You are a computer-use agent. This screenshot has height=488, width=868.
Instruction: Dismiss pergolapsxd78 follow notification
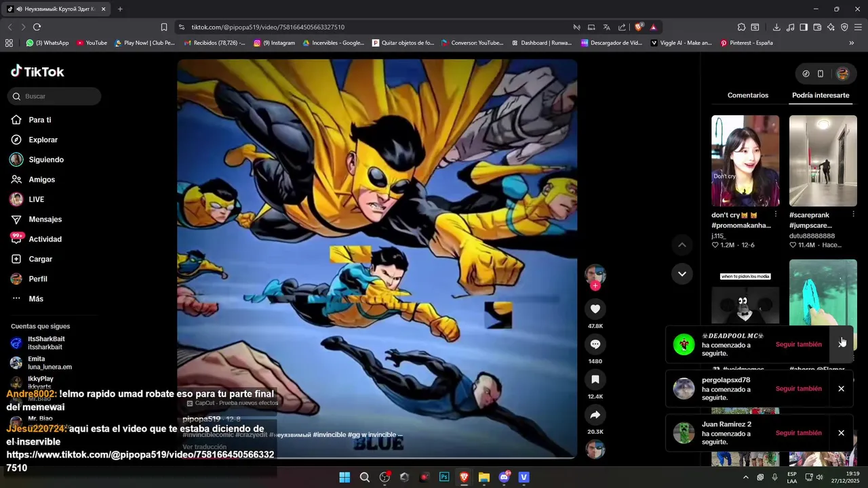pyautogui.click(x=841, y=389)
